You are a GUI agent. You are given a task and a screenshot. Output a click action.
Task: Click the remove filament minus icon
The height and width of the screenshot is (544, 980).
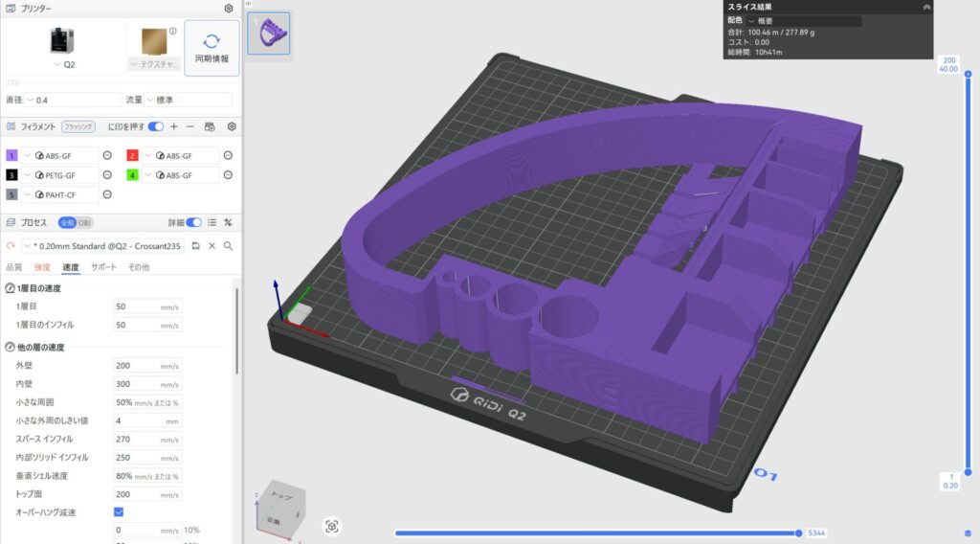190,126
